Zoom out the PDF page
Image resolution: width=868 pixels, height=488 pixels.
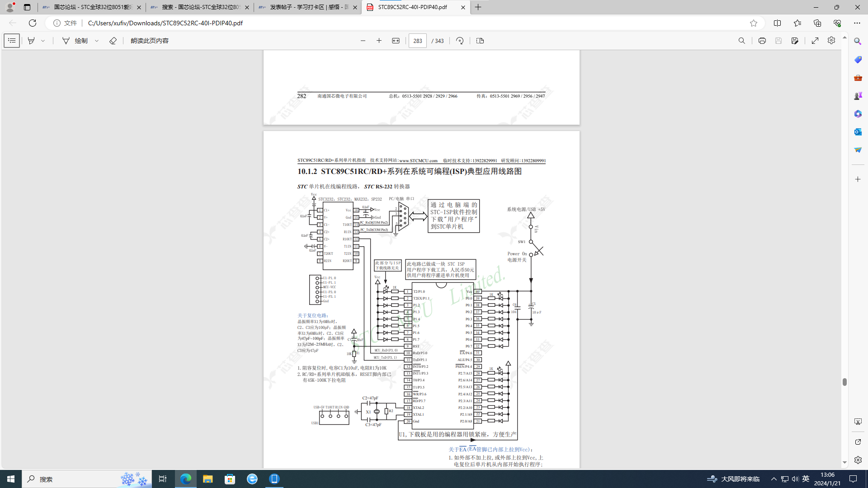tap(363, 41)
